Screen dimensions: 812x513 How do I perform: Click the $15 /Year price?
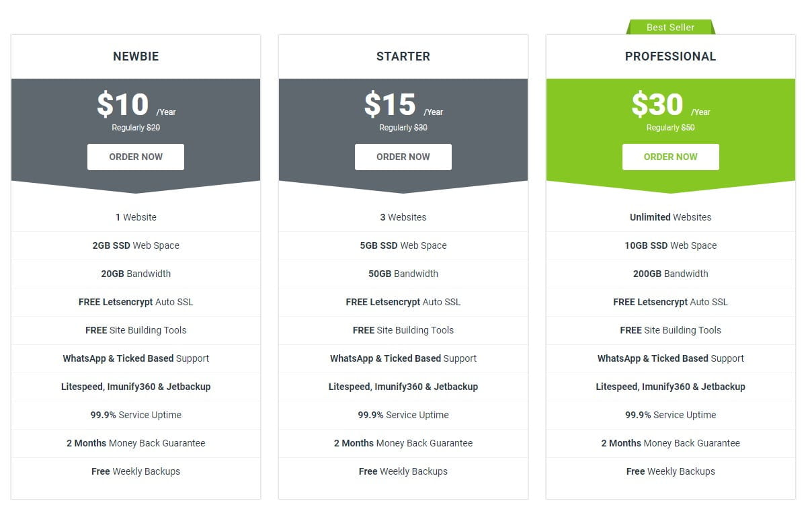[403, 105]
